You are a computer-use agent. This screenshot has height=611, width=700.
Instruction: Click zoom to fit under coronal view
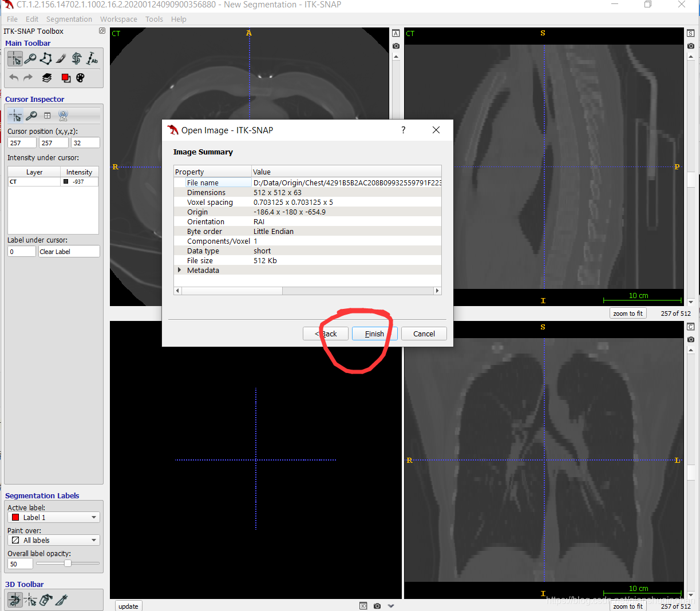click(628, 606)
